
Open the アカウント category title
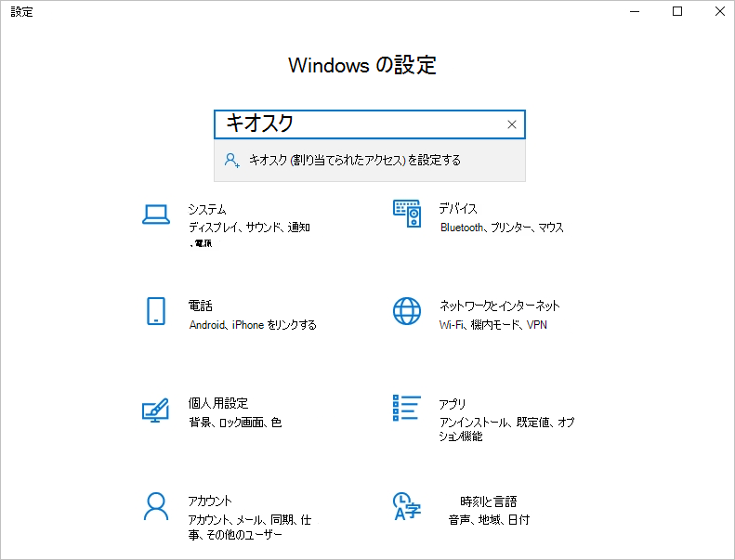coord(210,501)
